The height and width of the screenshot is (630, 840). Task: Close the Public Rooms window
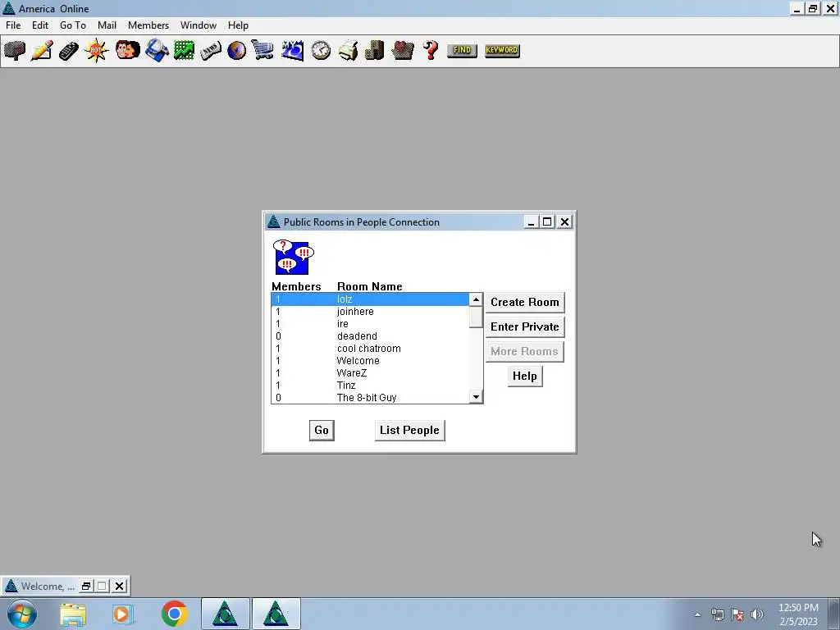coord(564,221)
